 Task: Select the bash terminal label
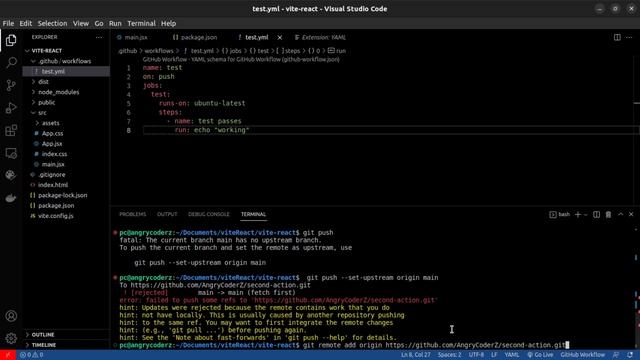tap(560, 214)
